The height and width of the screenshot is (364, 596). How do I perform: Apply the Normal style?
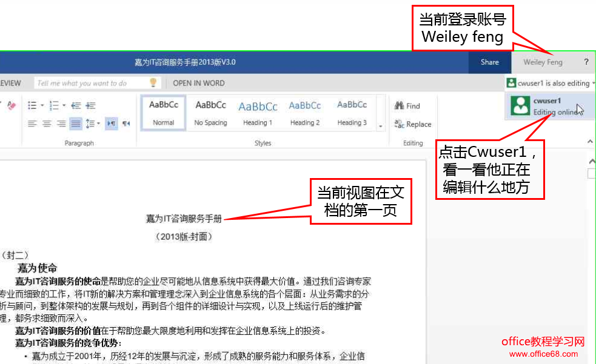164,113
